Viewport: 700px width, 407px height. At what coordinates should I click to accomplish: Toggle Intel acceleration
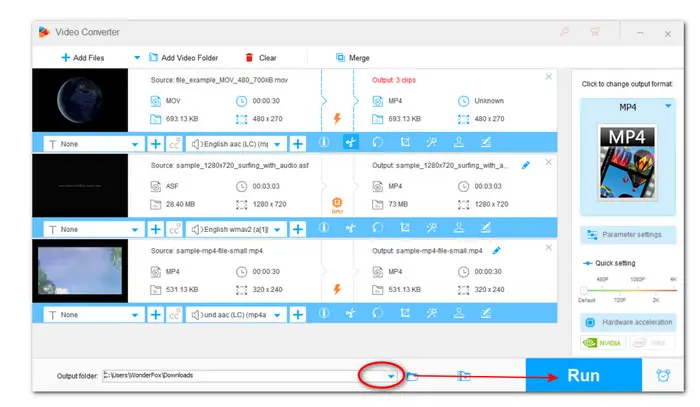[652, 343]
